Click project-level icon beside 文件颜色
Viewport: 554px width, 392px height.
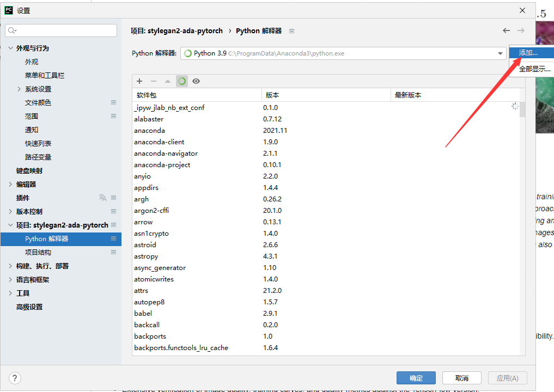click(x=113, y=102)
